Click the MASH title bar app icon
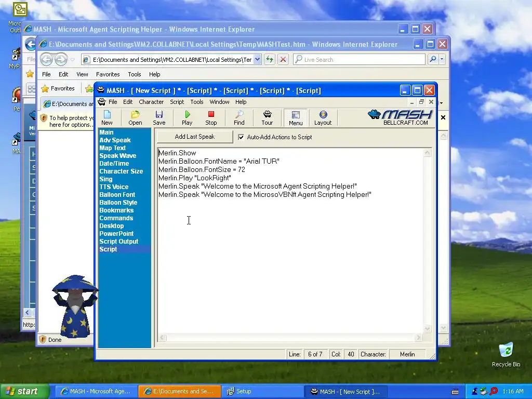Screen dimensions: 532x399 (x=101, y=90)
